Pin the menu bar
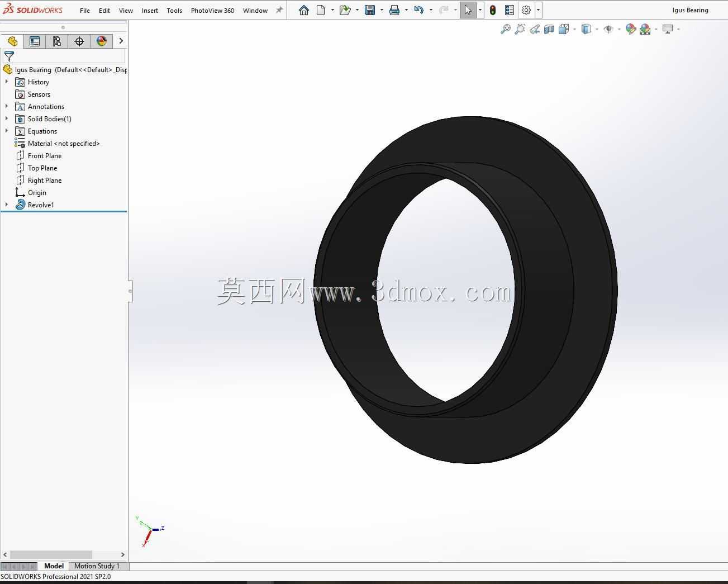 tap(279, 10)
